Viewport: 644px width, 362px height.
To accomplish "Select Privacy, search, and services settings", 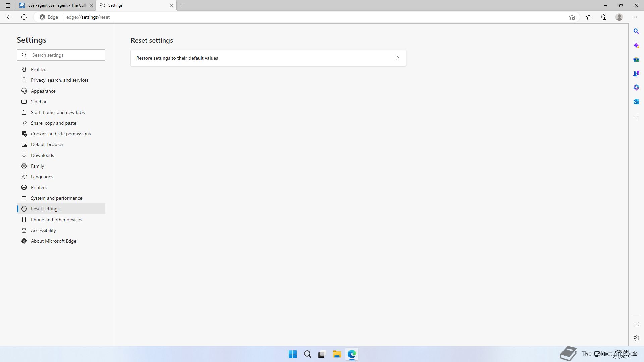I will point(59,80).
